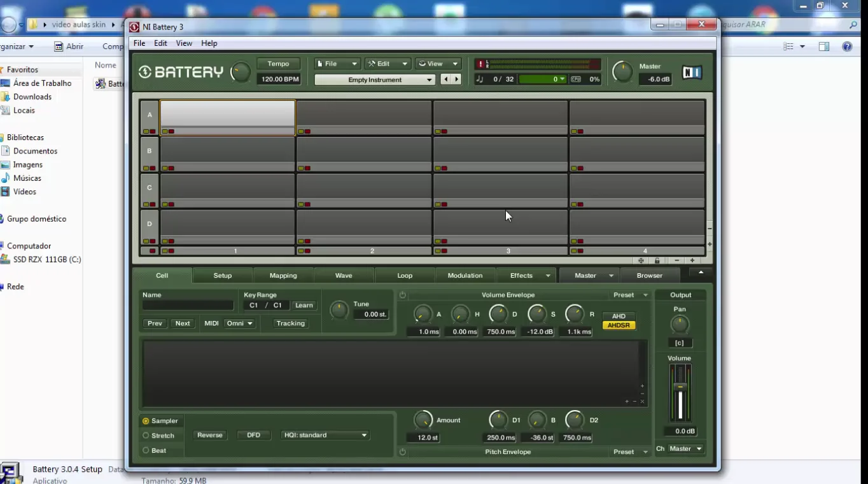The image size is (868, 484).
Task: Enable AHD envelope mode
Action: point(619,316)
